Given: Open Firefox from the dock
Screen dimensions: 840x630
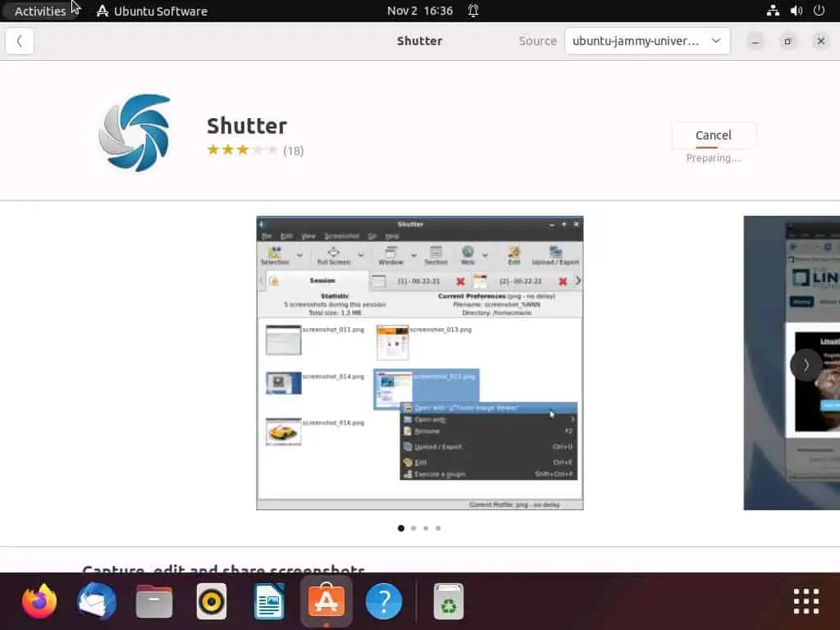Looking at the screenshot, I should point(39,600).
